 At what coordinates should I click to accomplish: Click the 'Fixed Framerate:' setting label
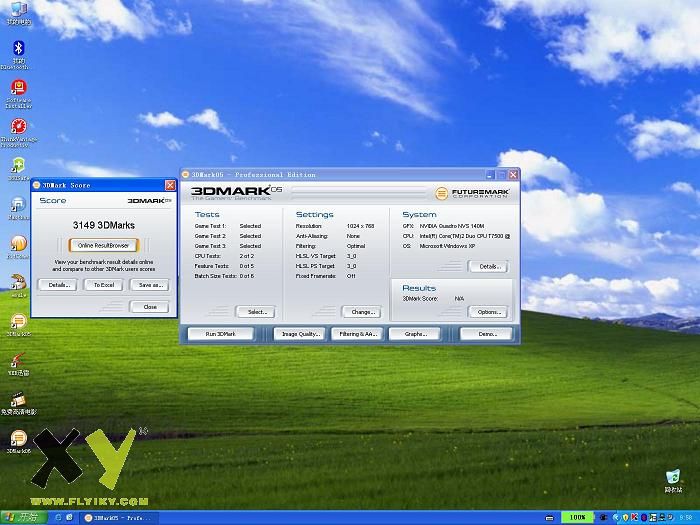[x=316, y=276]
